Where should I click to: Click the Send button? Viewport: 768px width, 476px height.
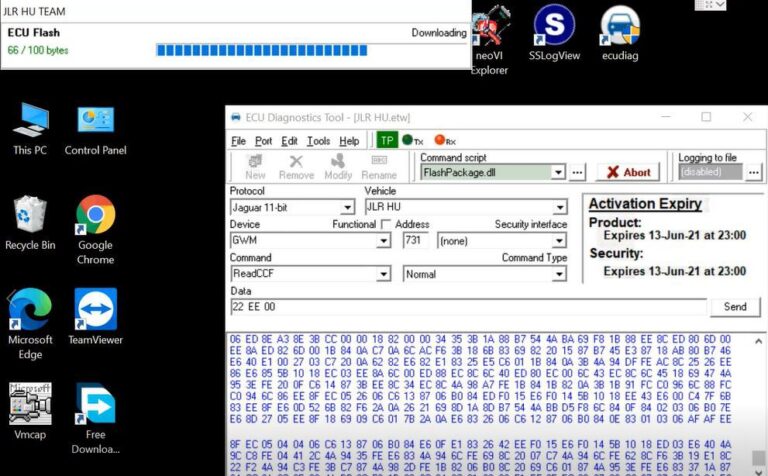pyautogui.click(x=735, y=307)
